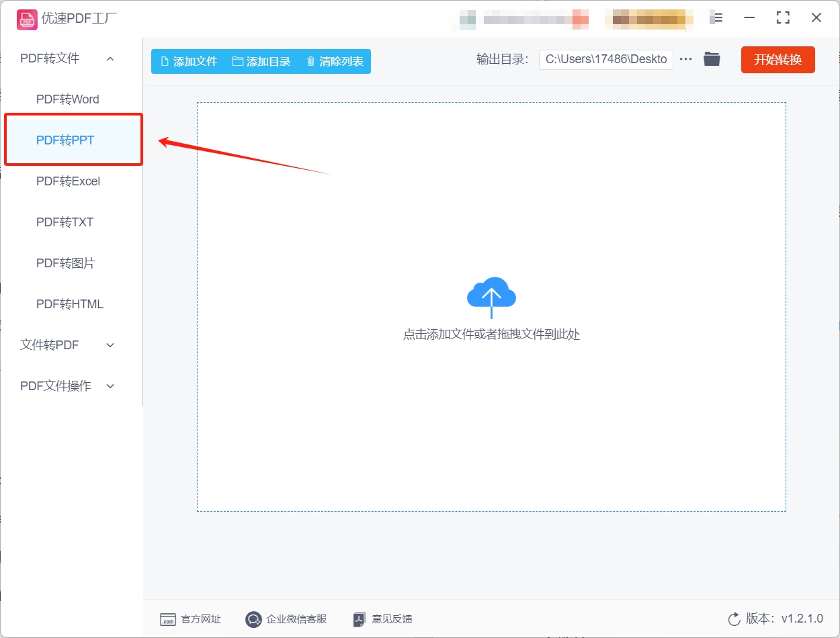Open the hamburger menu near window controls
This screenshot has width=840, height=638.
coord(716,18)
